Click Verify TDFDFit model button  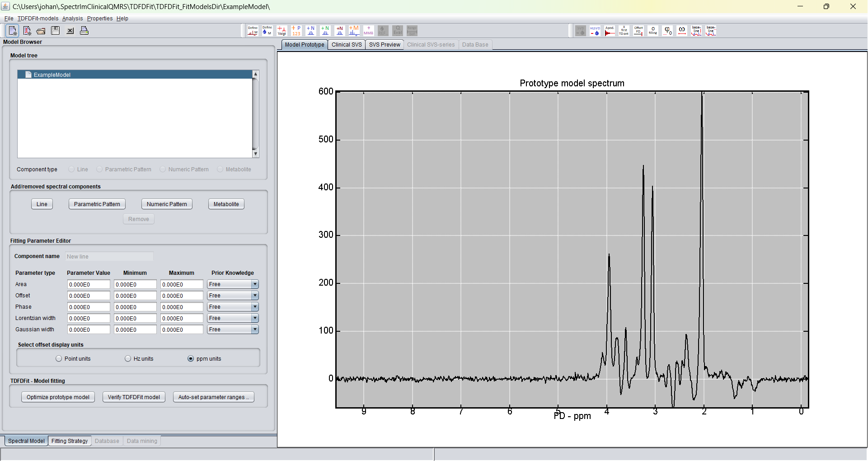(x=134, y=397)
